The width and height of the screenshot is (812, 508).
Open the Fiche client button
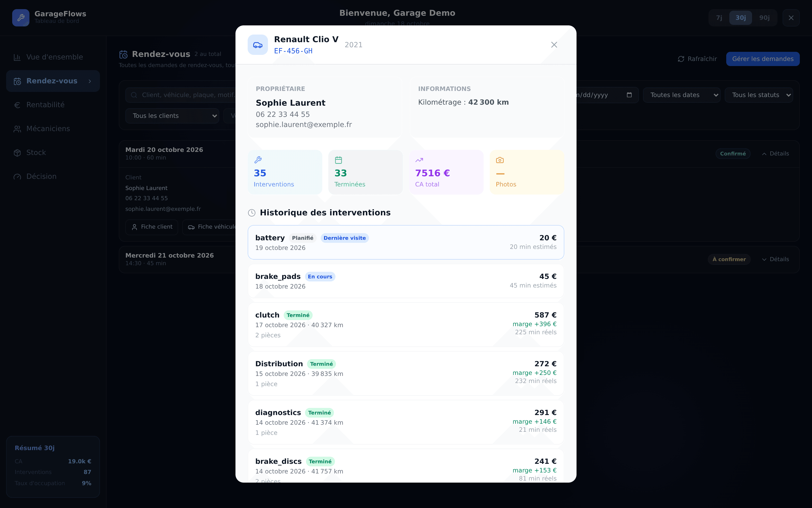(152, 227)
